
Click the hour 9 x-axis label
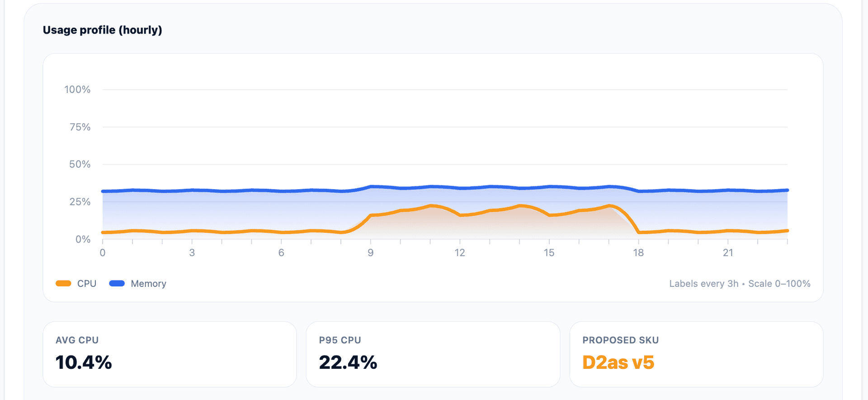tap(371, 253)
